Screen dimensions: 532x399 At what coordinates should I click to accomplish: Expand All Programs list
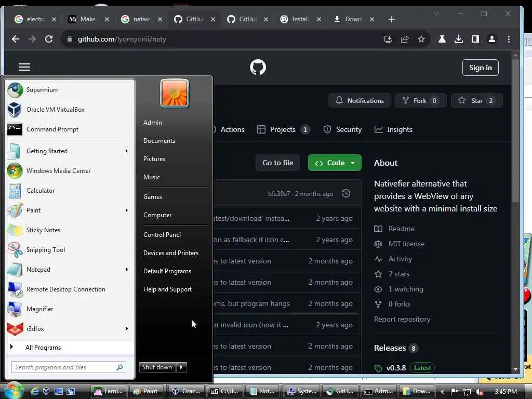point(70,348)
